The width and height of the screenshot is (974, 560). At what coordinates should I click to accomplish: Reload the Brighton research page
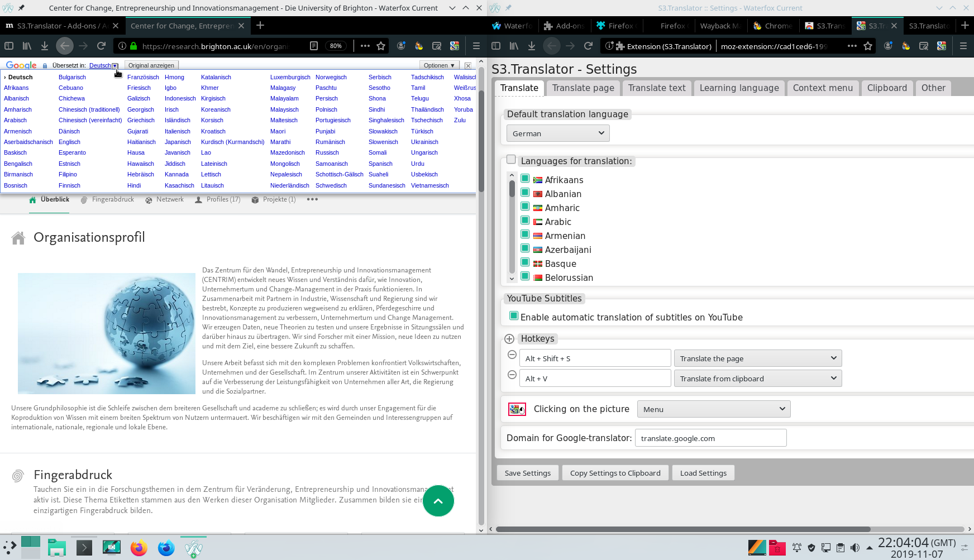pyautogui.click(x=101, y=46)
